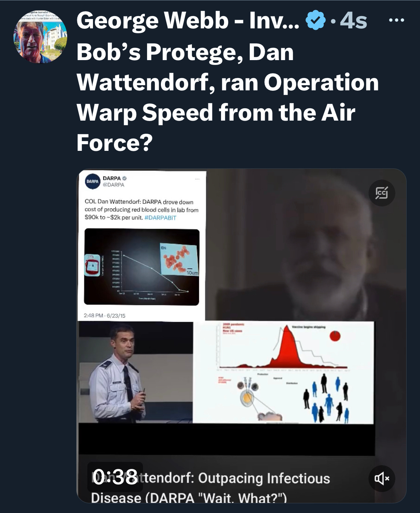Open the three-dot more options menu
Image resolution: width=420 pixels, height=513 pixels.
point(396,20)
